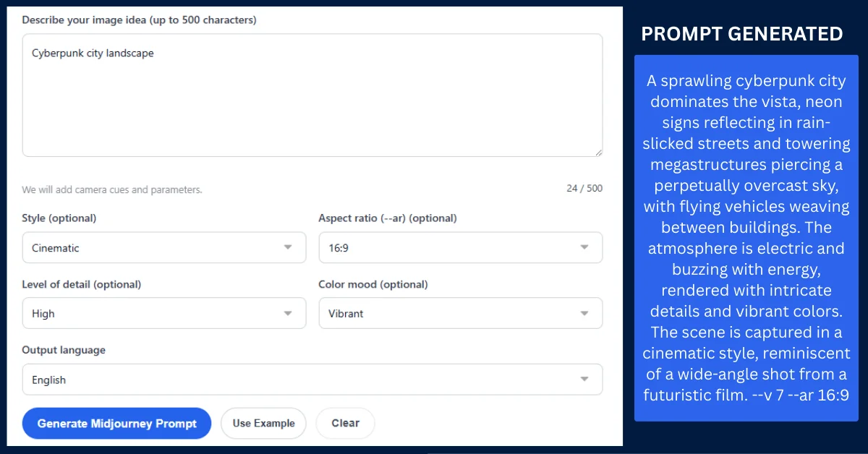The height and width of the screenshot is (454, 868).
Task: Open the Output language dropdown showing English
Action: [x=312, y=379]
